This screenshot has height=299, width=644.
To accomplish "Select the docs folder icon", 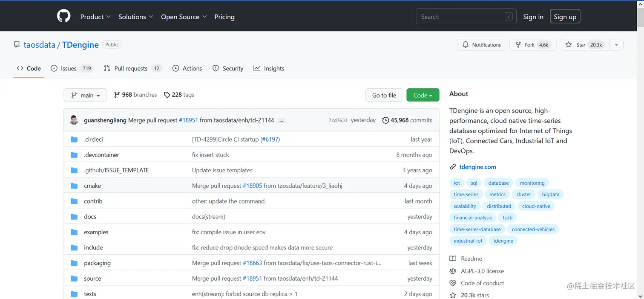I will coord(74,217).
